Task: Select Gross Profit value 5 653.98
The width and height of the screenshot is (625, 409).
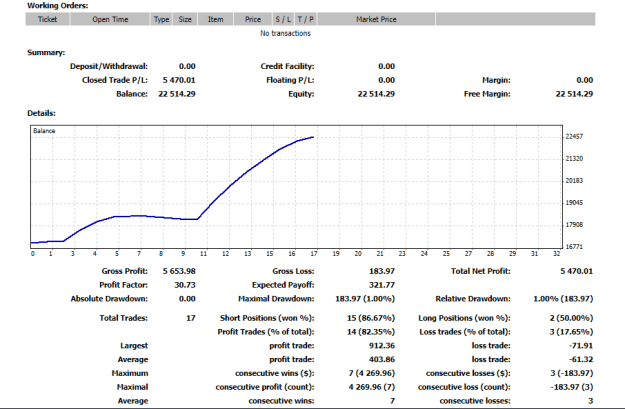Action: click(179, 271)
